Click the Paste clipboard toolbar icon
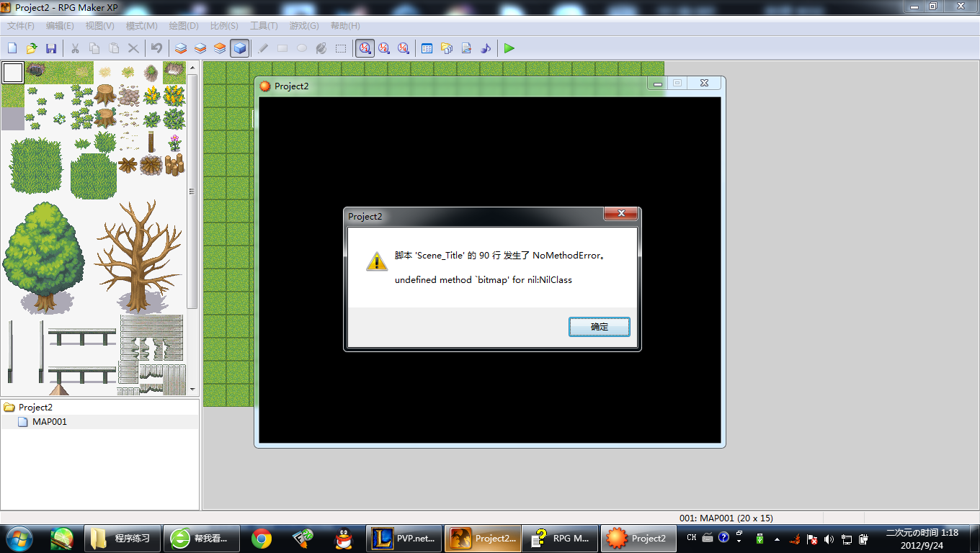The height and width of the screenshot is (553, 980). click(x=114, y=48)
